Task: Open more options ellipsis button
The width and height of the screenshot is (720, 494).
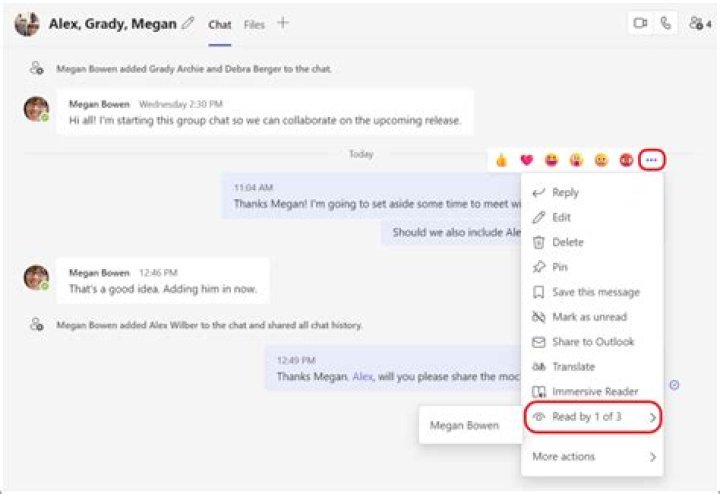Action: point(652,160)
